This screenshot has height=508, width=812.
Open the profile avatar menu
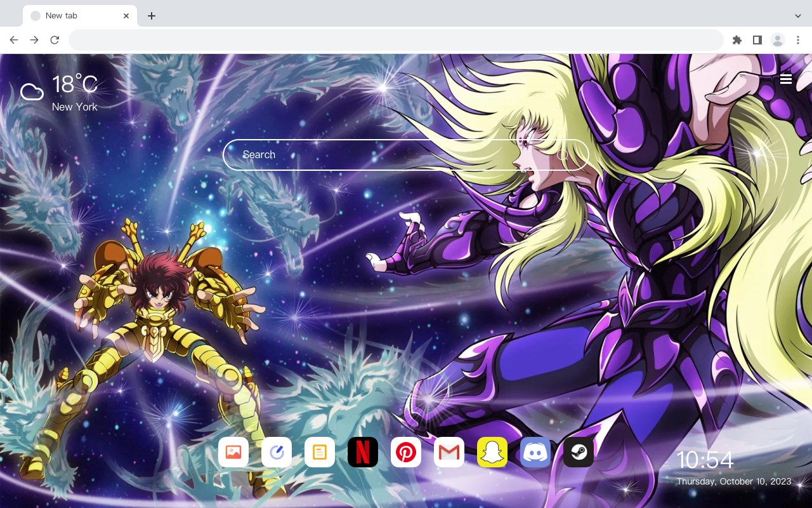point(778,40)
